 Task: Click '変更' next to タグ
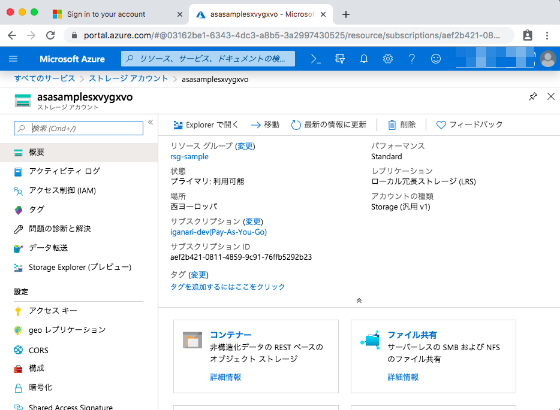point(198,275)
